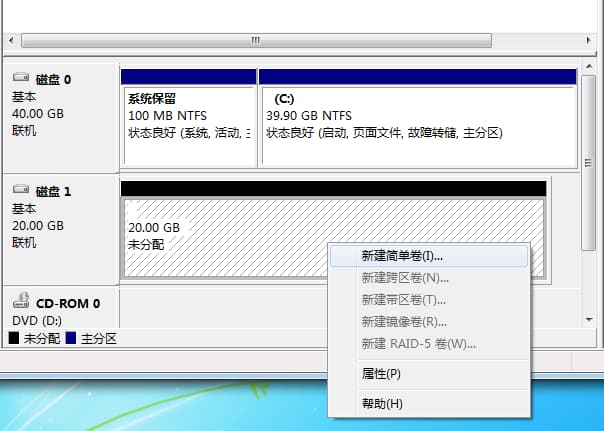Click the 磁盘 1 drive icon
Screen dimensions: 604x431
tap(21, 189)
